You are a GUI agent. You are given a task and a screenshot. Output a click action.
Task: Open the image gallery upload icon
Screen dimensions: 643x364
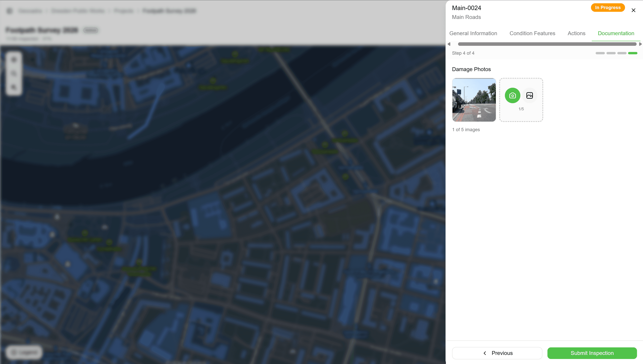[529, 95]
